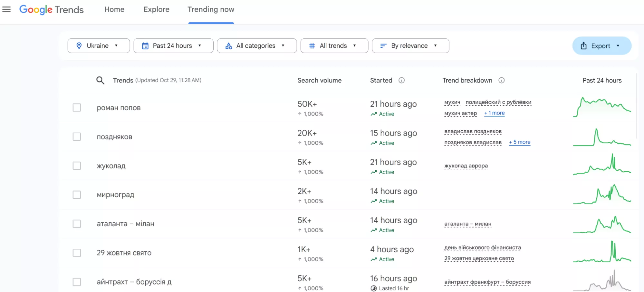Switch to the Home tab

pos(114,9)
